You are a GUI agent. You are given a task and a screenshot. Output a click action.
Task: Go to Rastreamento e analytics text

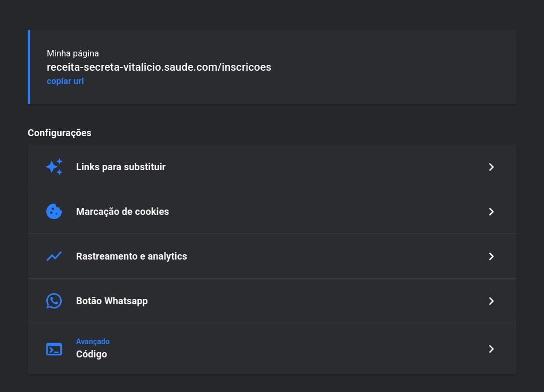pyautogui.click(x=131, y=256)
